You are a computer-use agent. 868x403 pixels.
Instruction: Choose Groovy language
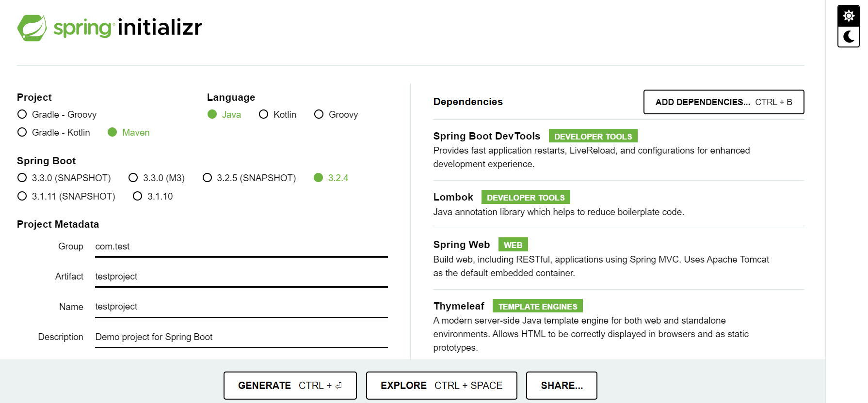tap(336, 114)
